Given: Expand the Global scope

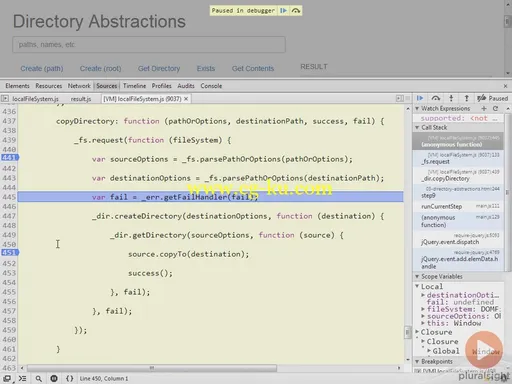Looking at the screenshot, I should tap(429, 351).
